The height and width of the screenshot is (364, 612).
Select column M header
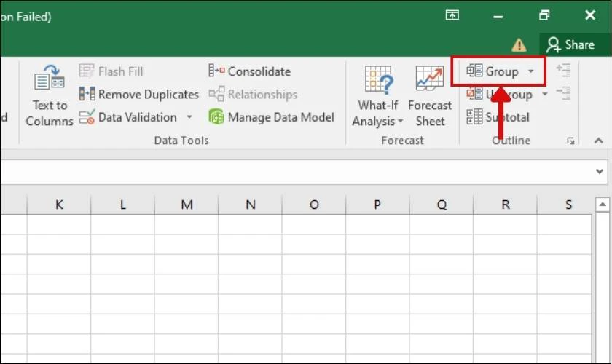187,205
